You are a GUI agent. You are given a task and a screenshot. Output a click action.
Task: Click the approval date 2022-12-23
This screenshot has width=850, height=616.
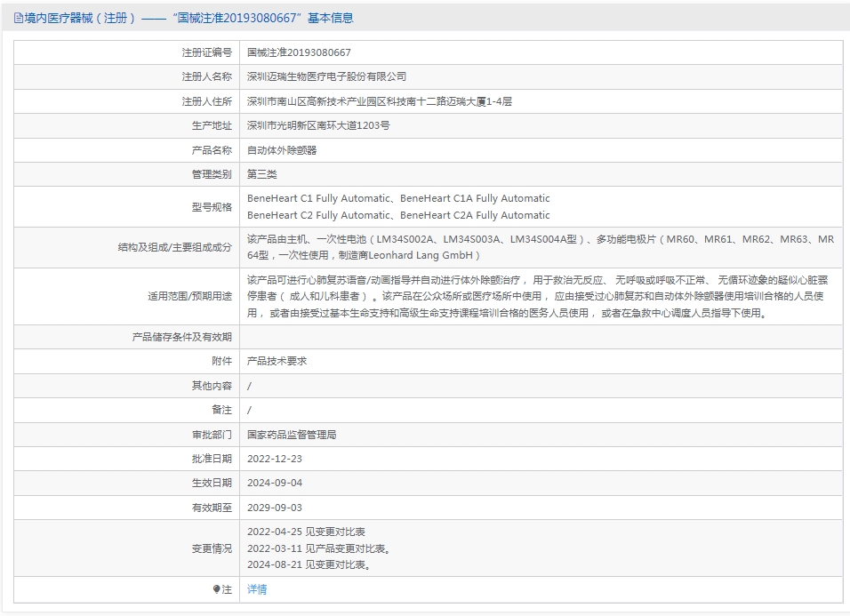tap(275, 459)
